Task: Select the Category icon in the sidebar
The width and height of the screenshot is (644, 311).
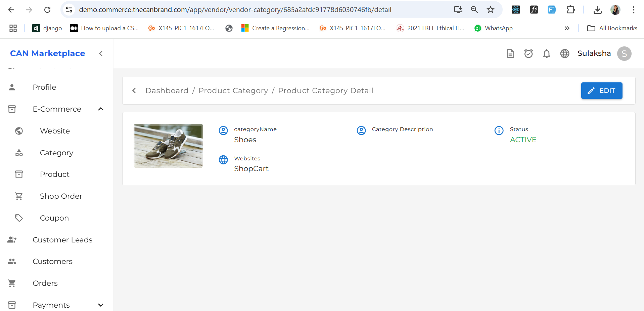Action: click(x=19, y=153)
